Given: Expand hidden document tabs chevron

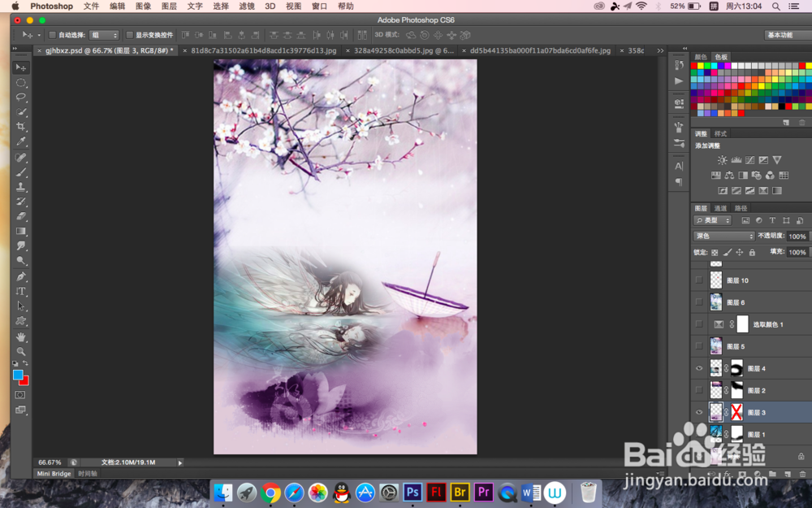Looking at the screenshot, I should click(x=660, y=50).
